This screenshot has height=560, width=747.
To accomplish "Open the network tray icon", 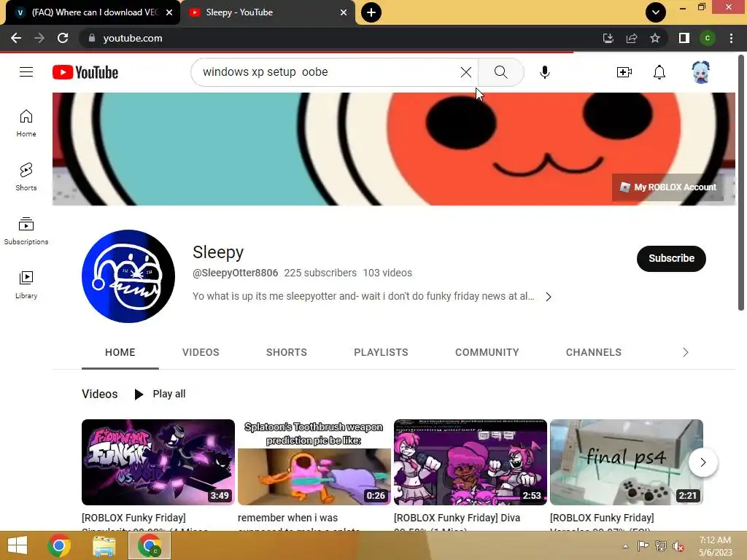I will (660, 546).
